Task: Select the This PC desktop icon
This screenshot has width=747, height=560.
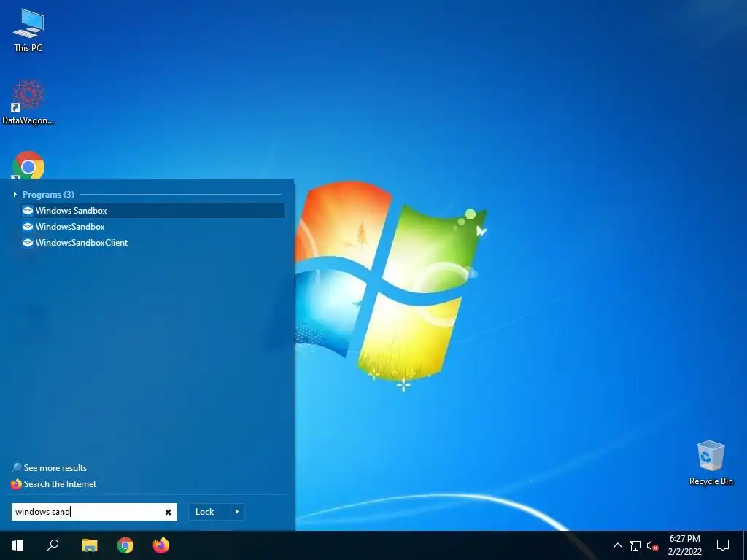Action: (28, 31)
